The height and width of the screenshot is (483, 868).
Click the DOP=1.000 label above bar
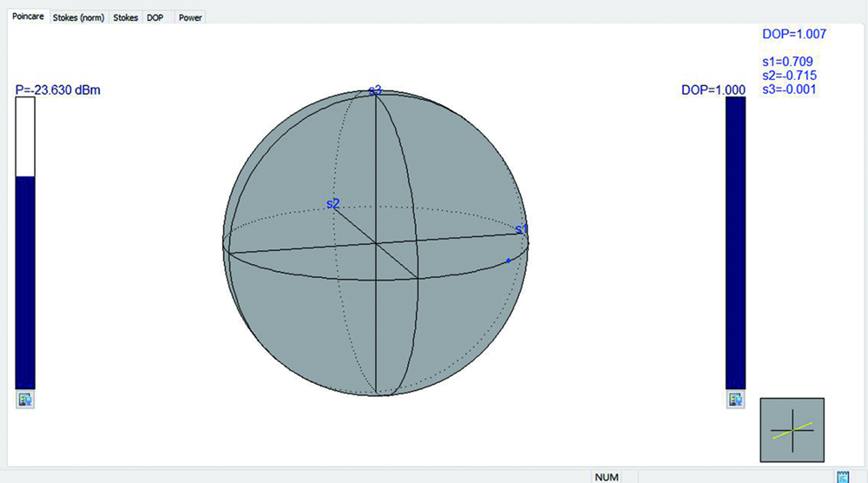click(x=713, y=89)
